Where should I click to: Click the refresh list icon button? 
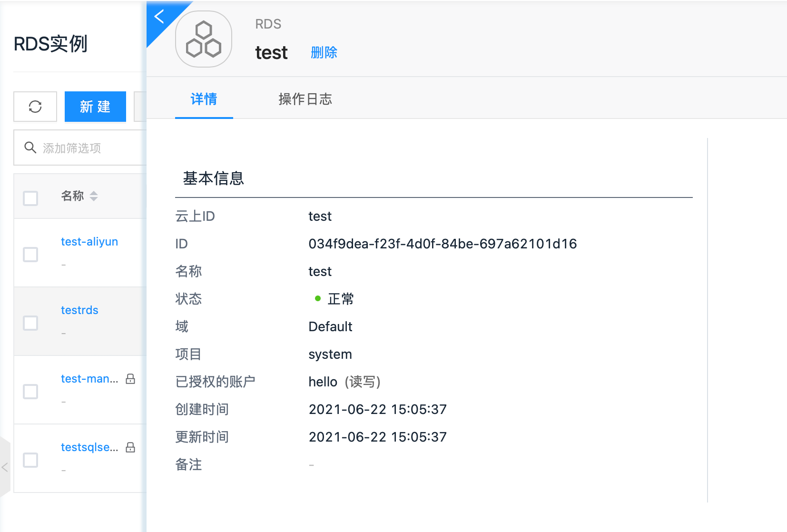click(x=35, y=107)
